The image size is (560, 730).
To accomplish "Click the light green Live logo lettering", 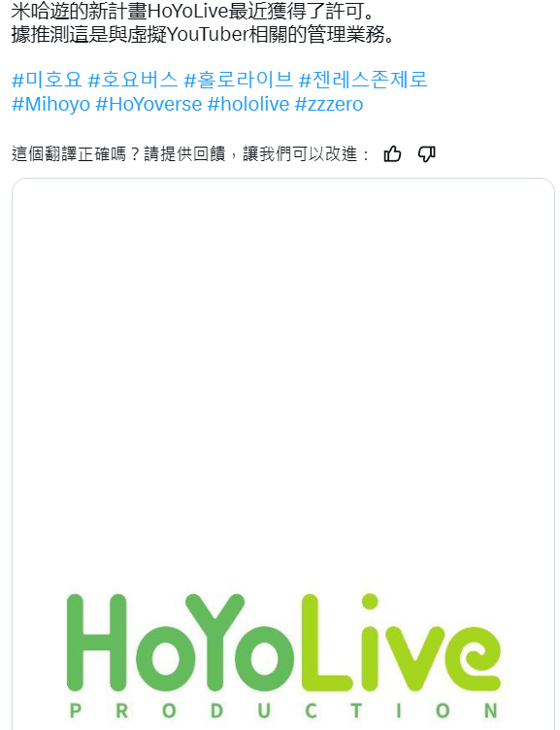I will [401, 643].
